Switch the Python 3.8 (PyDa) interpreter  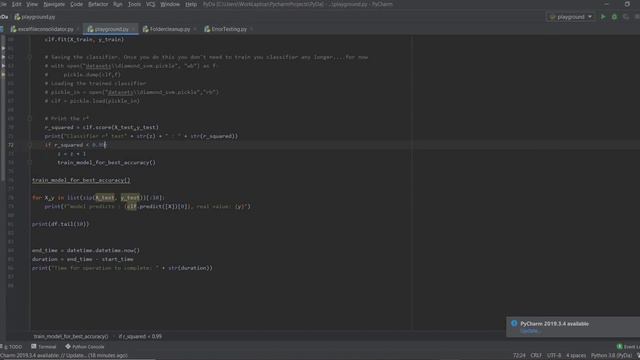pos(611,356)
